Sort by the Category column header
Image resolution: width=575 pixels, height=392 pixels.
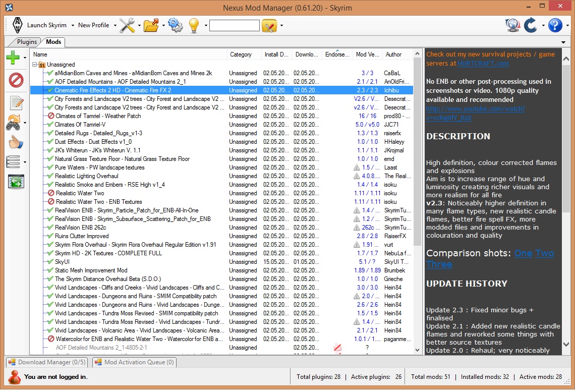pyautogui.click(x=244, y=54)
